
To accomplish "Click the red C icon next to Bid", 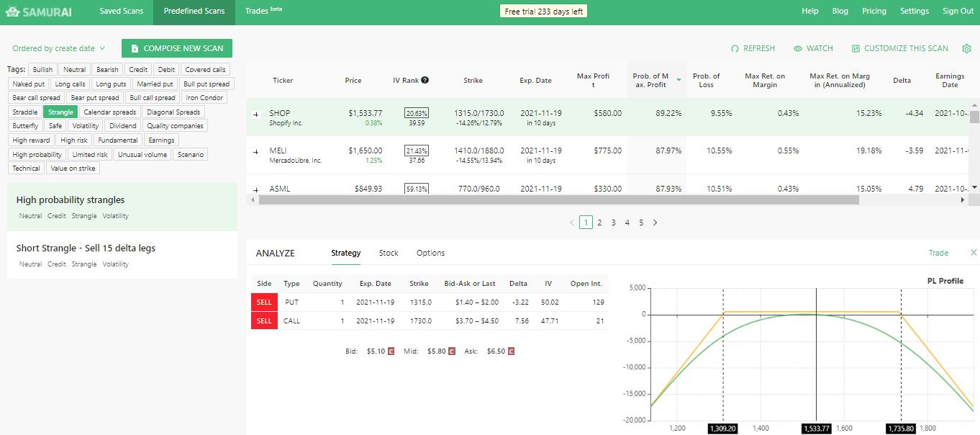I will pos(391,351).
